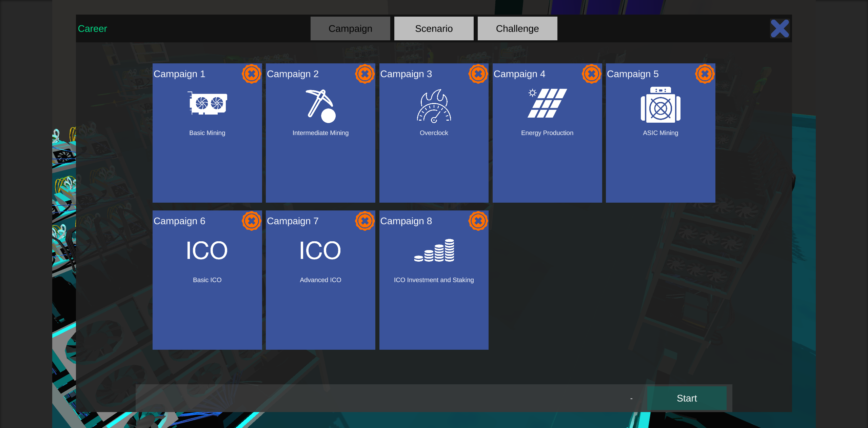
Task: Click the orange badge on Campaign 8
Action: [x=478, y=221]
